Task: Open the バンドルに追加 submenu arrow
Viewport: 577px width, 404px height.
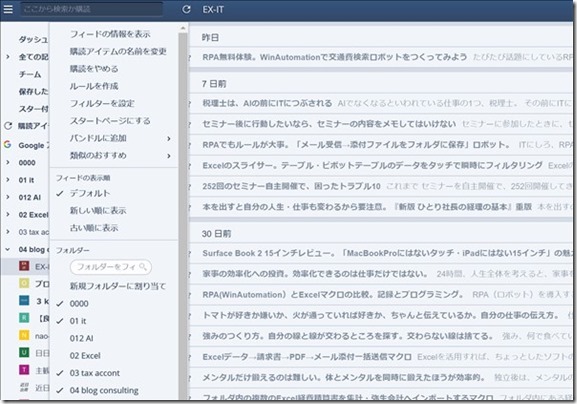Action: (x=169, y=138)
